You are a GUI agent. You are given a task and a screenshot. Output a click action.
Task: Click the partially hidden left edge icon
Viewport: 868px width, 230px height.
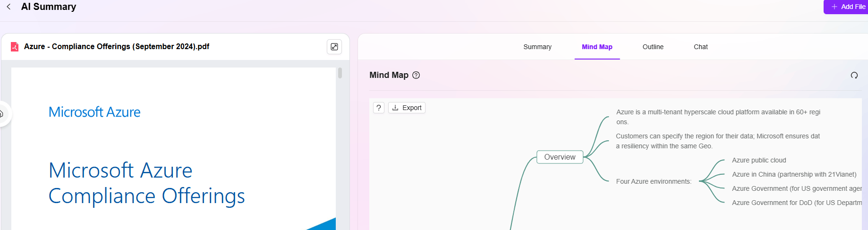coord(2,114)
